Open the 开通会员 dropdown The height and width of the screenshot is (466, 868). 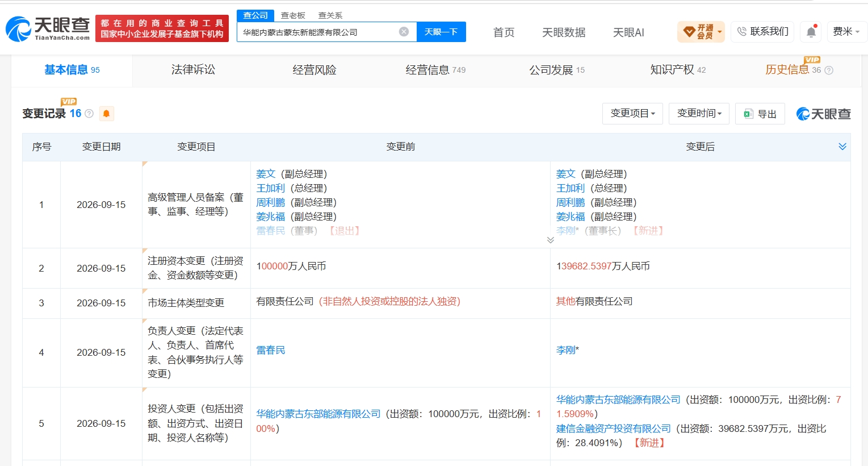(x=701, y=32)
